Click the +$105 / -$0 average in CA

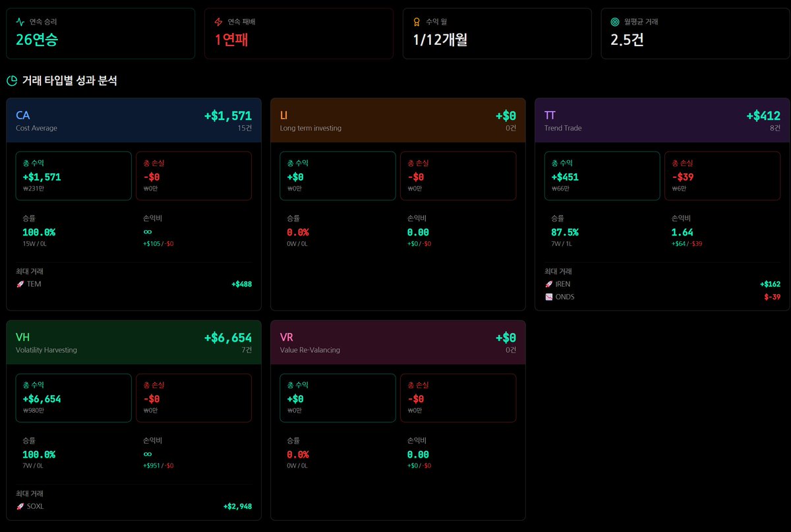pos(158,244)
